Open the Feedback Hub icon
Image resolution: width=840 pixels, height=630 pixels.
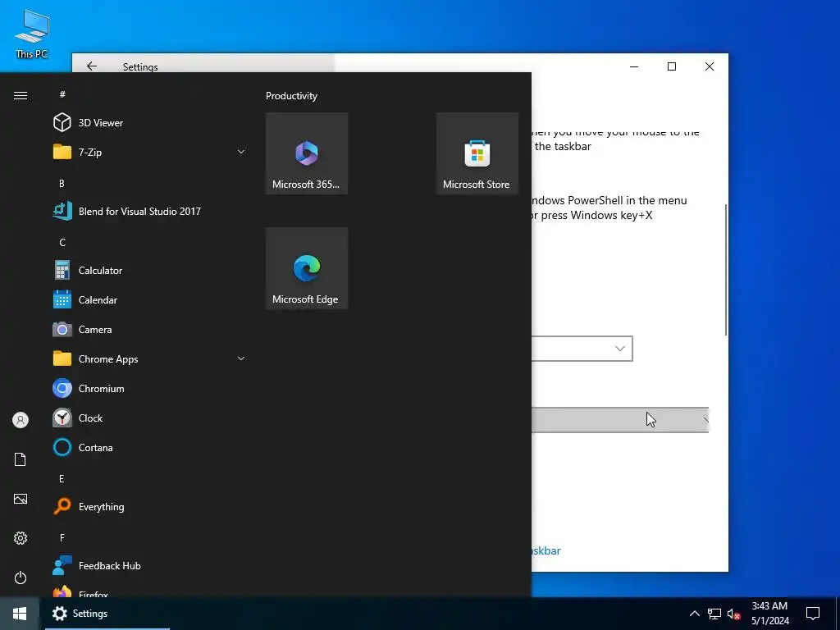click(62, 565)
